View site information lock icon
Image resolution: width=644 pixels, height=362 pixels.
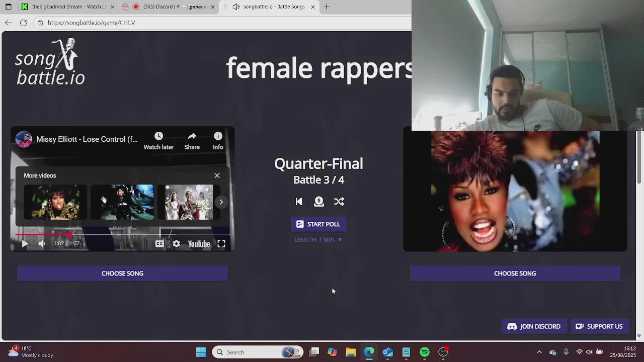pos(40,23)
